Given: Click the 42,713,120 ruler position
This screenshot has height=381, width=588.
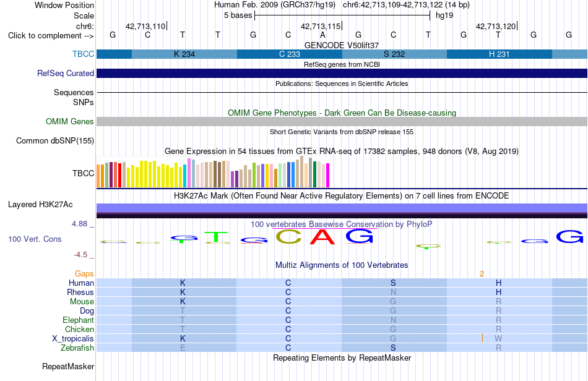Looking at the screenshot, I should (x=496, y=26).
